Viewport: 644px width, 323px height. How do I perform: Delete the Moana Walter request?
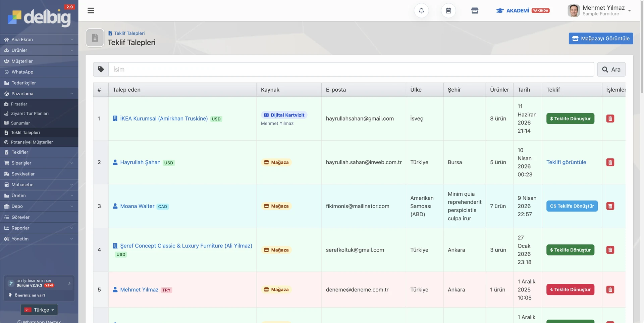coord(610,206)
